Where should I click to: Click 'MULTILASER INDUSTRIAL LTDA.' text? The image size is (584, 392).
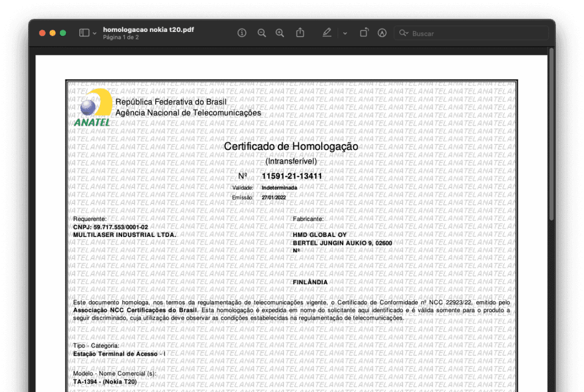coord(124,235)
